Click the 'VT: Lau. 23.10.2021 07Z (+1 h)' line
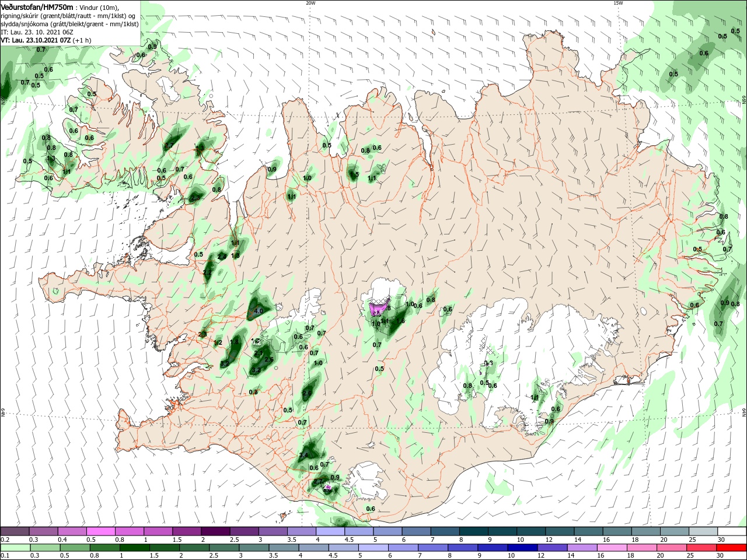 46,40
